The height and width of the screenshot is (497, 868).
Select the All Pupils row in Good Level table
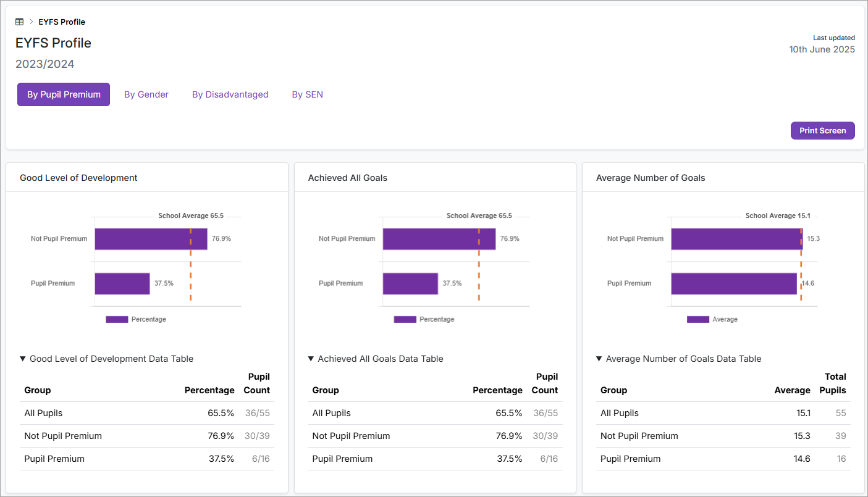click(x=146, y=413)
